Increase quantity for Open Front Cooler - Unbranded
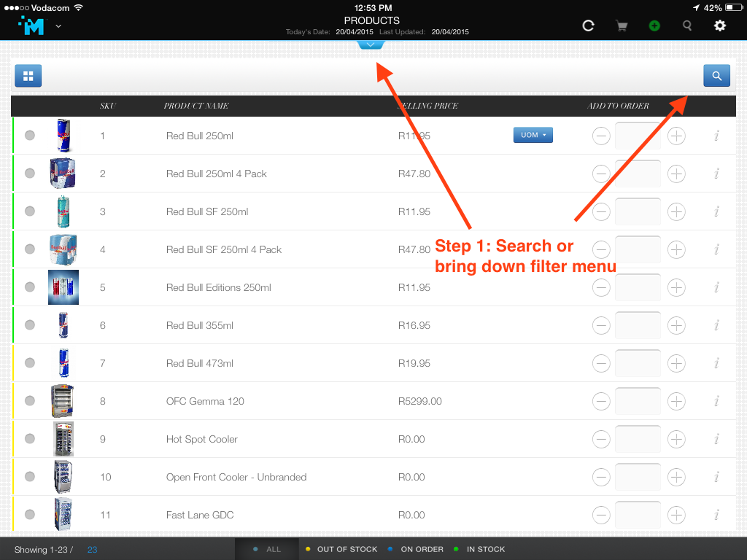This screenshot has width=747, height=560. (x=676, y=477)
